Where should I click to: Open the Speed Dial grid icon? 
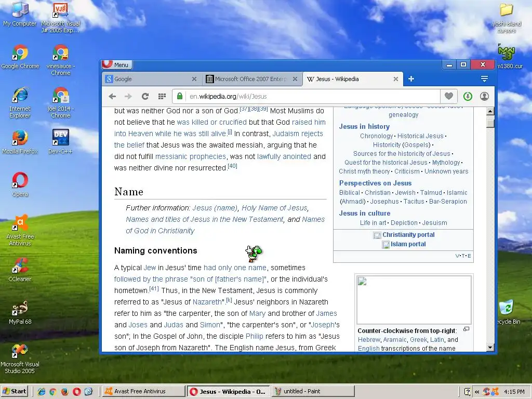click(x=162, y=96)
